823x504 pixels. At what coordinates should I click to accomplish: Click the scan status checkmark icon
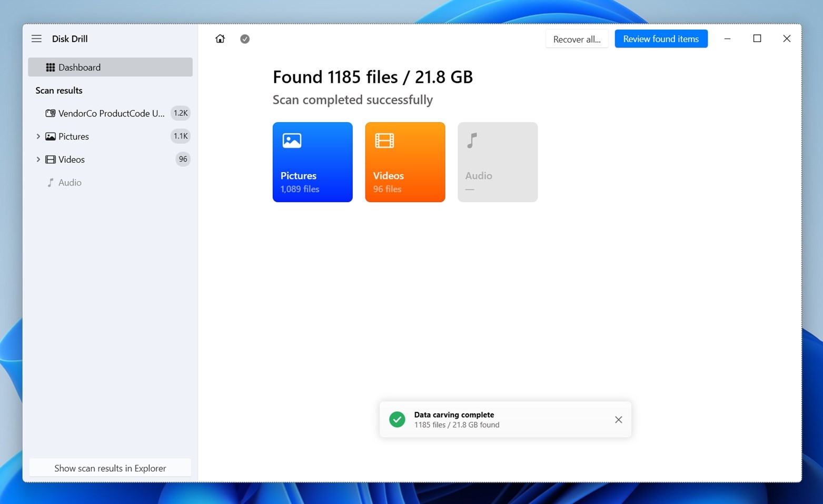[x=245, y=39]
